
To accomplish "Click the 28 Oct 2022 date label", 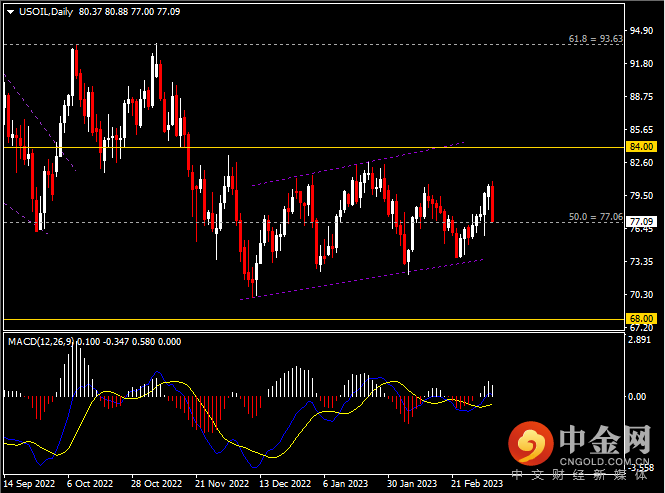I will click(x=156, y=484).
